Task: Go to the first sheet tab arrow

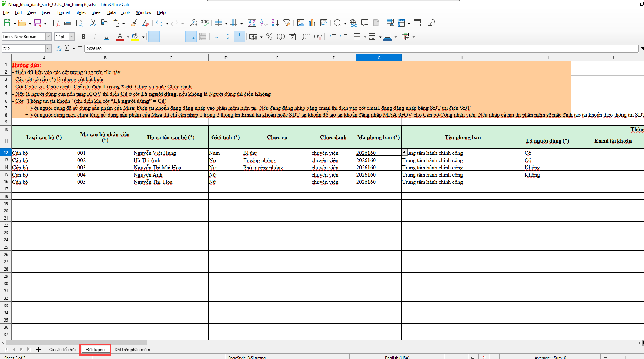Action: coord(6,349)
